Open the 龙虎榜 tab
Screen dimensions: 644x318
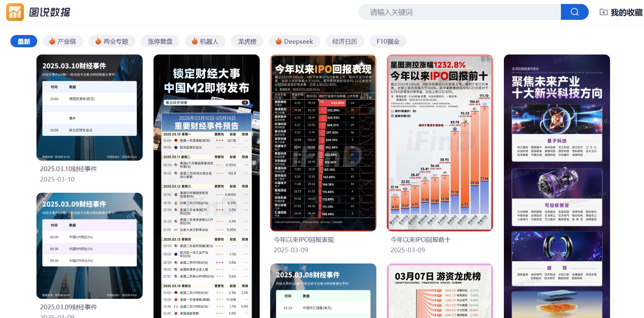tap(247, 41)
